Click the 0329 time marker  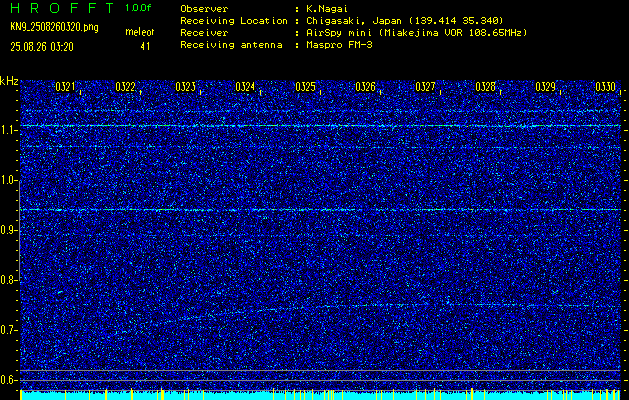click(546, 87)
